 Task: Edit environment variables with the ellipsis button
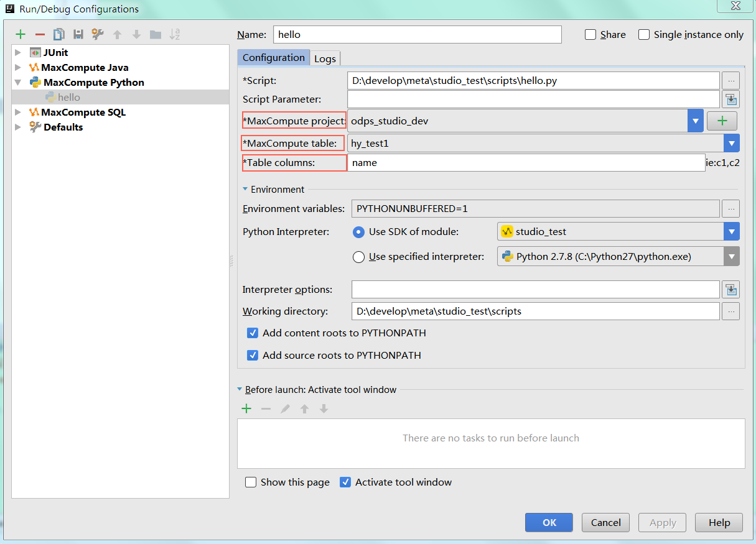click(730, 209)
